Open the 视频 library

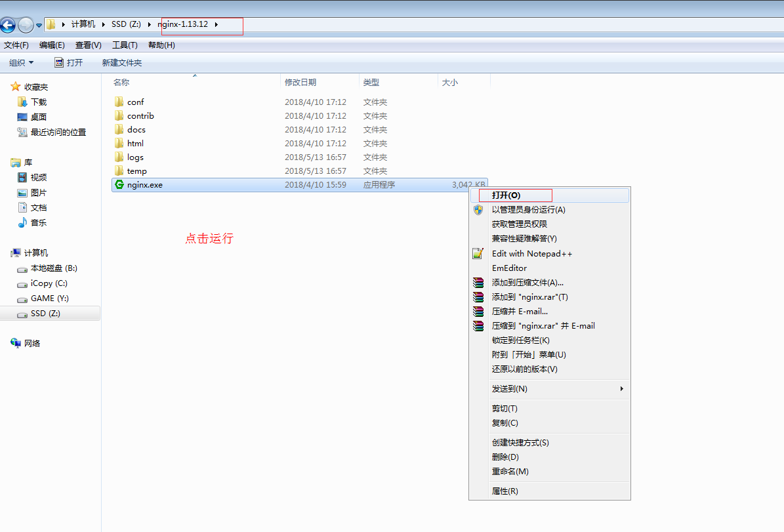[x=39, y=178]
